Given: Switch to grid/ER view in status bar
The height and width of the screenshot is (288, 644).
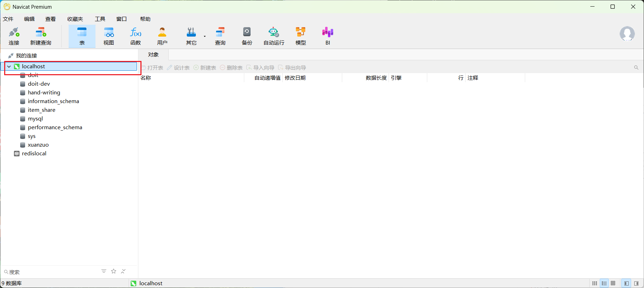Looking at the screenshot, I should coord(613,283).
